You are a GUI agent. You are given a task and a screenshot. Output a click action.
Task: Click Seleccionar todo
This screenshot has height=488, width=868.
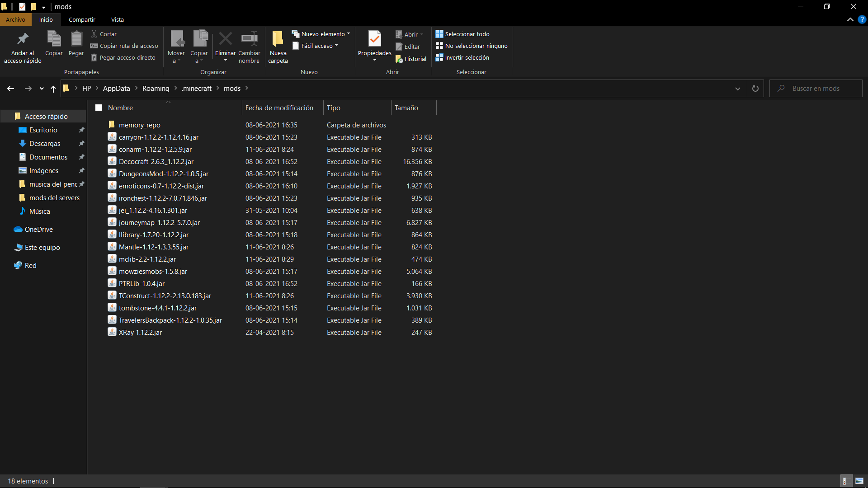coord(462,34)
